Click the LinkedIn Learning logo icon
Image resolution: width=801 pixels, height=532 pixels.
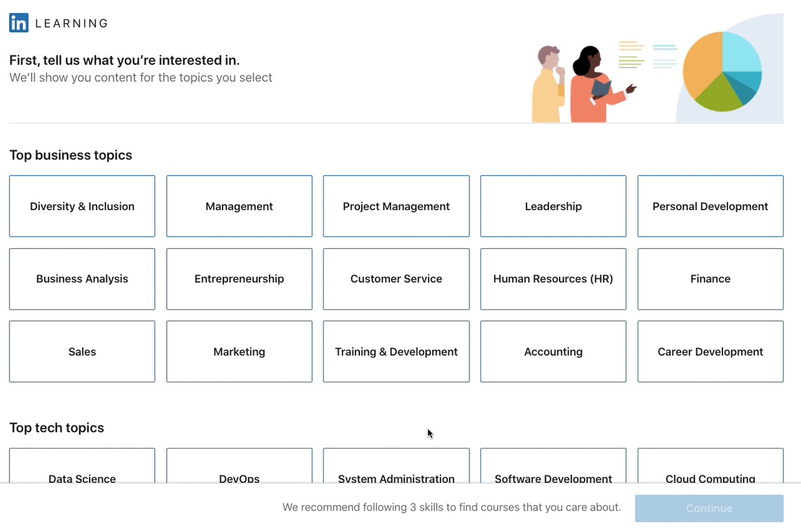pos(19,23)
